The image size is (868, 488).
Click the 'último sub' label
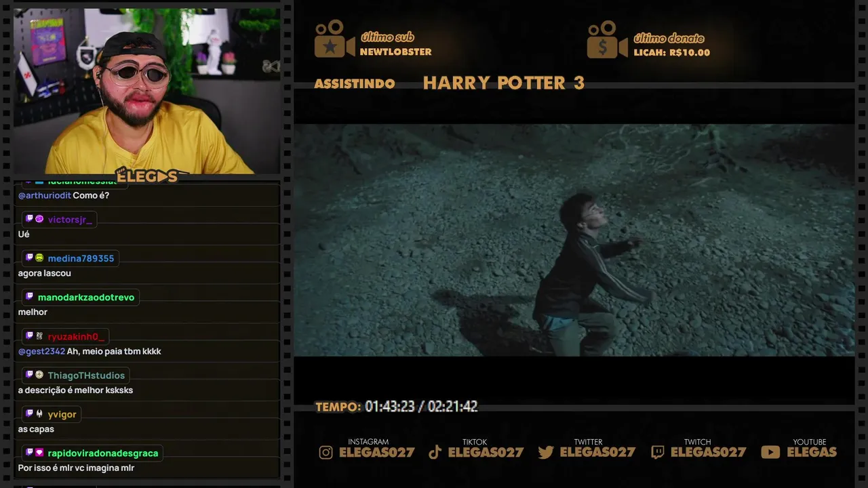(387, 37)
